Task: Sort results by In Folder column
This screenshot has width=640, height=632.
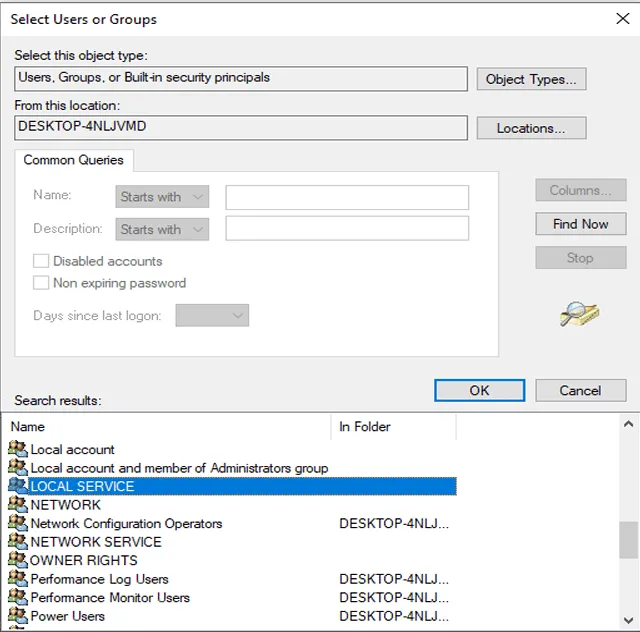Action: 394,427
